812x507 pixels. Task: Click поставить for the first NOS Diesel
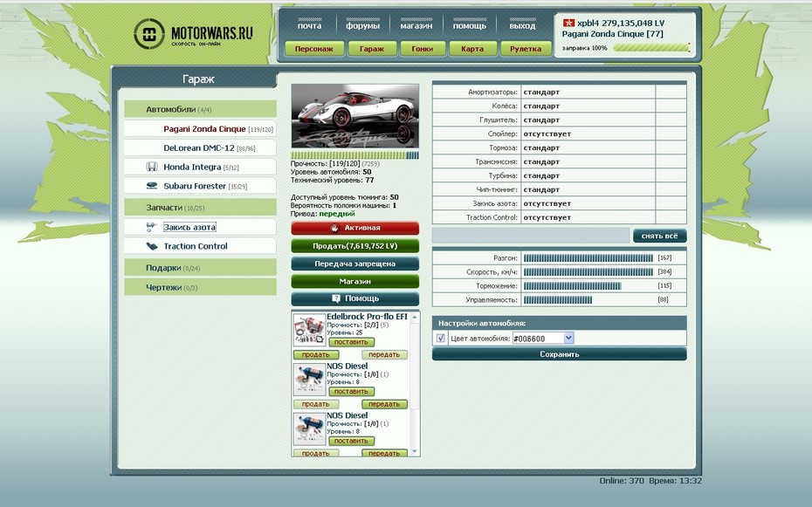coord(351,392)
